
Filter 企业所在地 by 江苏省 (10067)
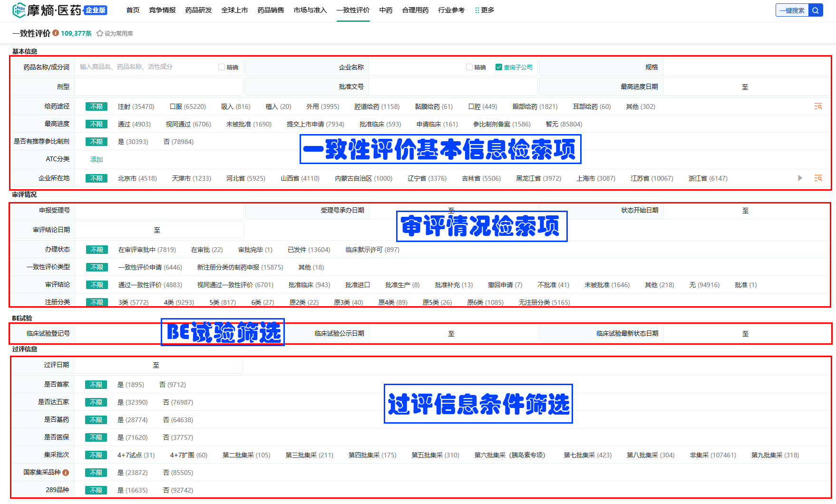652,178
